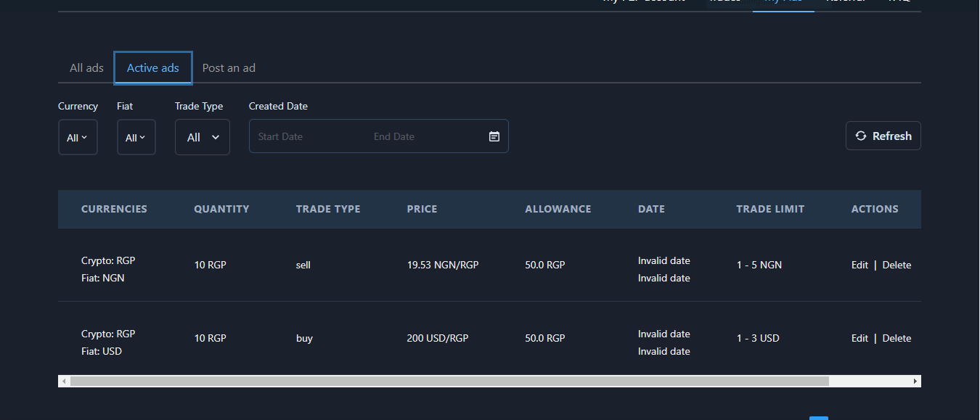Click the PRICE column header
This screenshot has width=980, height=420.
(x=422, y=209)
